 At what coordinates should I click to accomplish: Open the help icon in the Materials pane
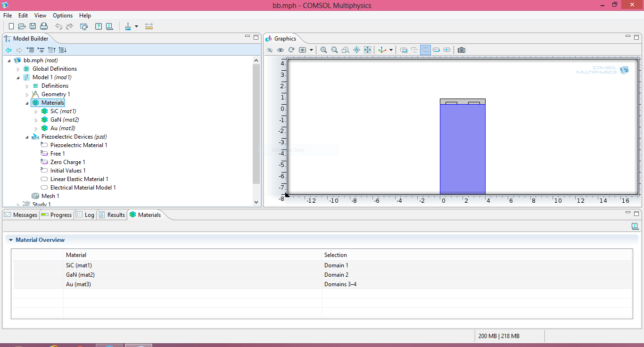coord(635,226)
